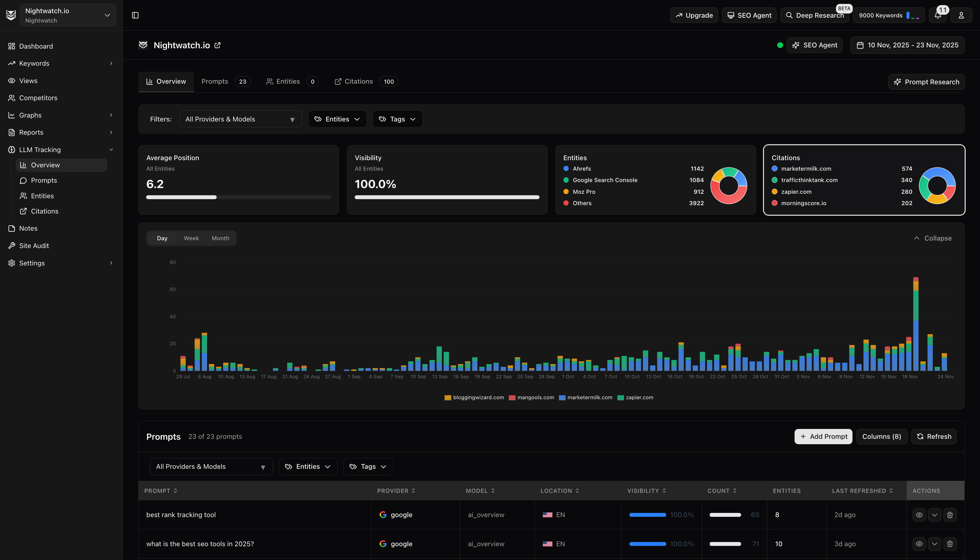The image size is (980, 560).
Task: Click the sidebar Entities people icon
Action: [23, 196]
